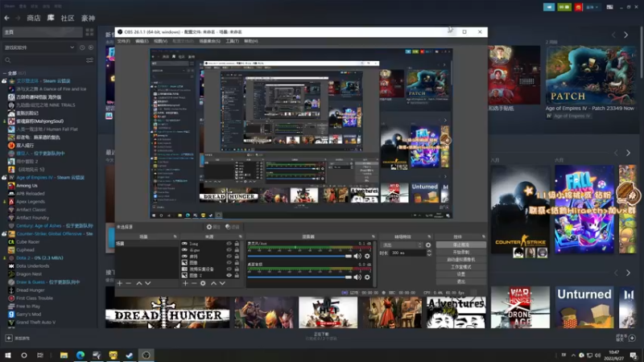Collapse the all-games list minus expander
The height and width of the screenshot is (362, 644).
[4, 73]
